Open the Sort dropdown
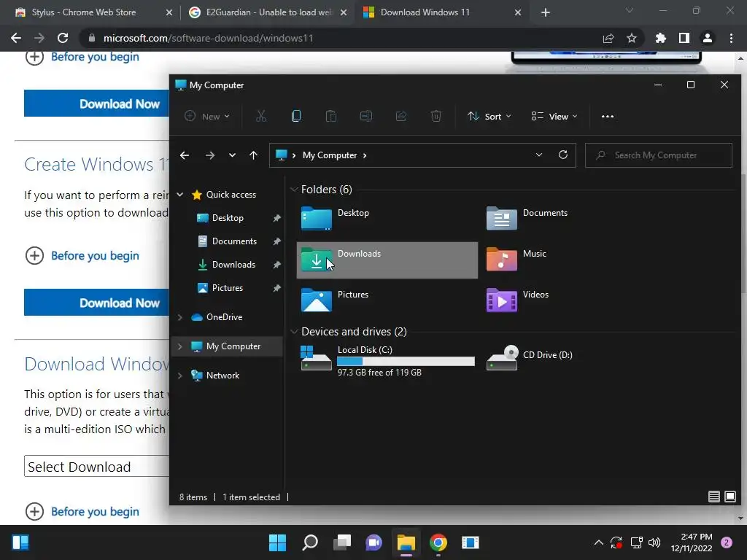Image resolution: width=747 pixels, height=560 pixels. [489, 116]
